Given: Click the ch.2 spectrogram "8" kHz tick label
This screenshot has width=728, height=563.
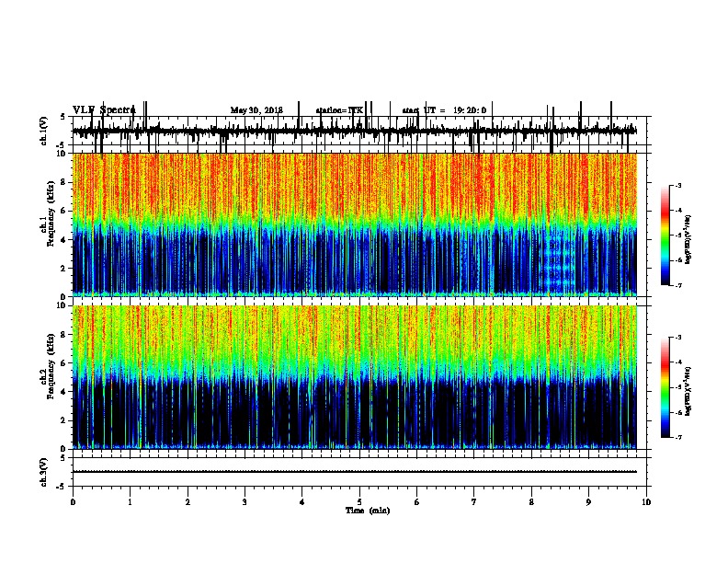Looking at the screenshot, I should [64, 335].
